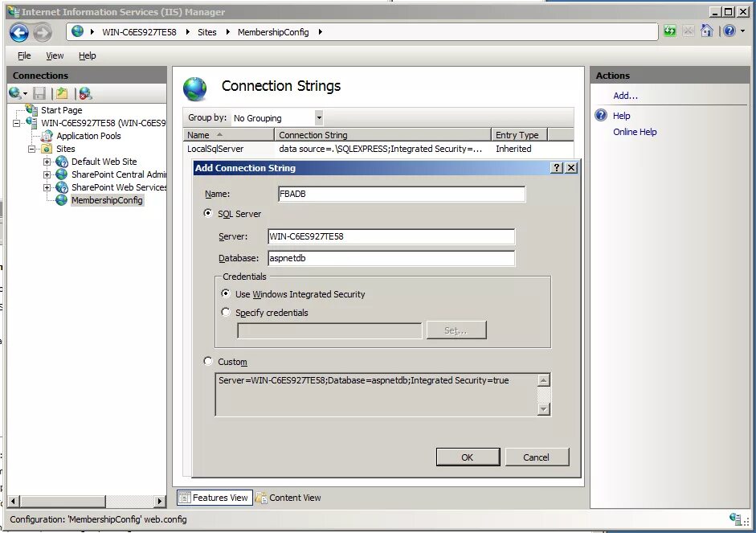Click the globe icon in address bar
756x533 pixels.
(77, 32)
